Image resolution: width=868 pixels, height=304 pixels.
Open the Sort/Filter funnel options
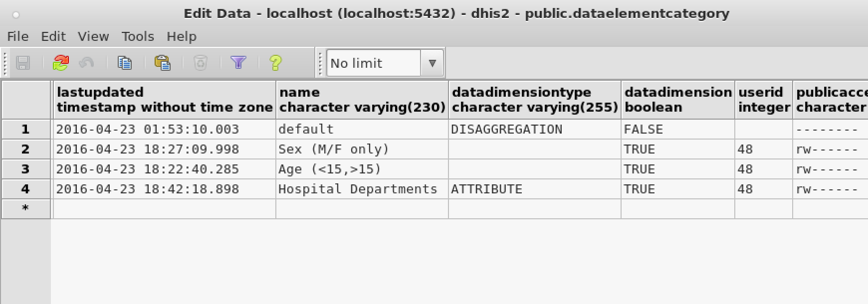coord(238,63)
